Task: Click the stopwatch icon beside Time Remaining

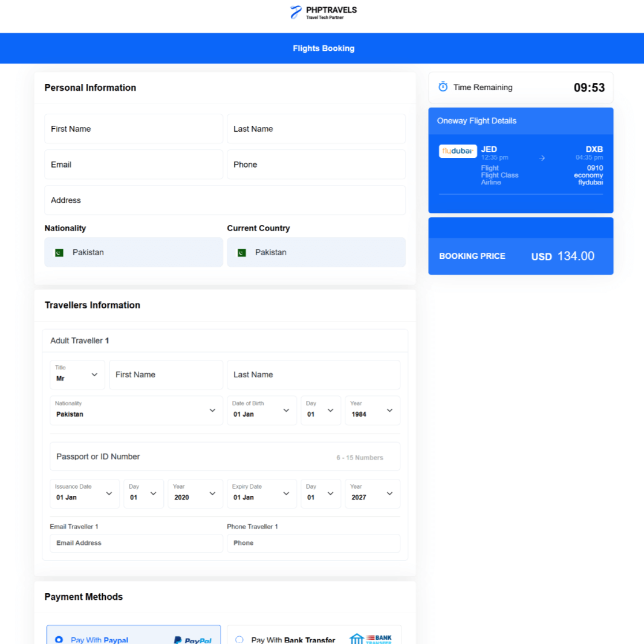Action: 443,86
